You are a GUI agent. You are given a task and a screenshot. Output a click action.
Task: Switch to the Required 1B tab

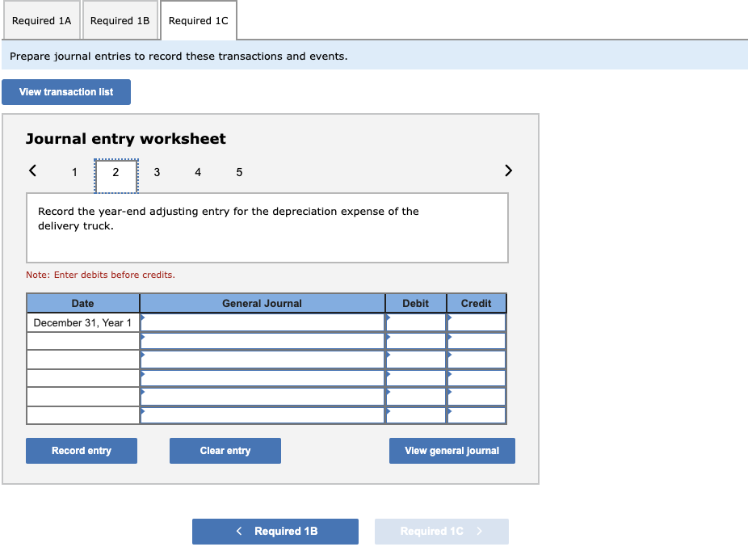click(120, 21)
